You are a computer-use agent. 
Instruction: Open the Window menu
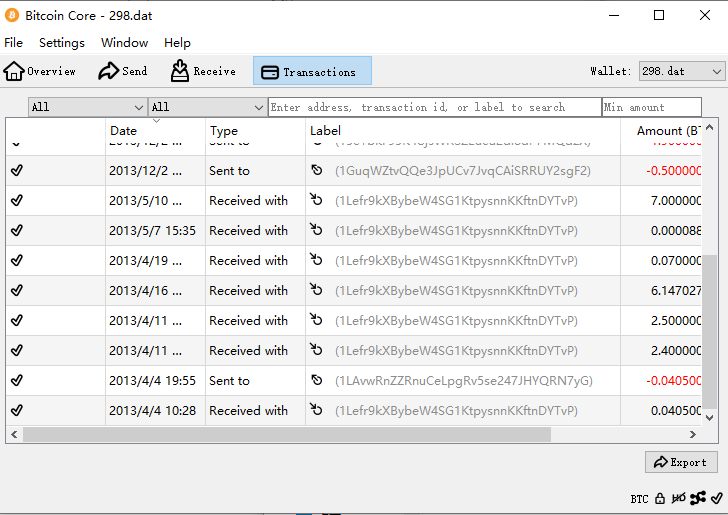click(x=124, y=43)
